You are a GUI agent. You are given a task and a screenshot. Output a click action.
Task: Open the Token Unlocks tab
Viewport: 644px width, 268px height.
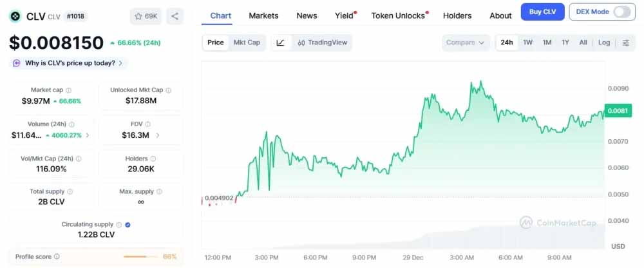point(398,15)
